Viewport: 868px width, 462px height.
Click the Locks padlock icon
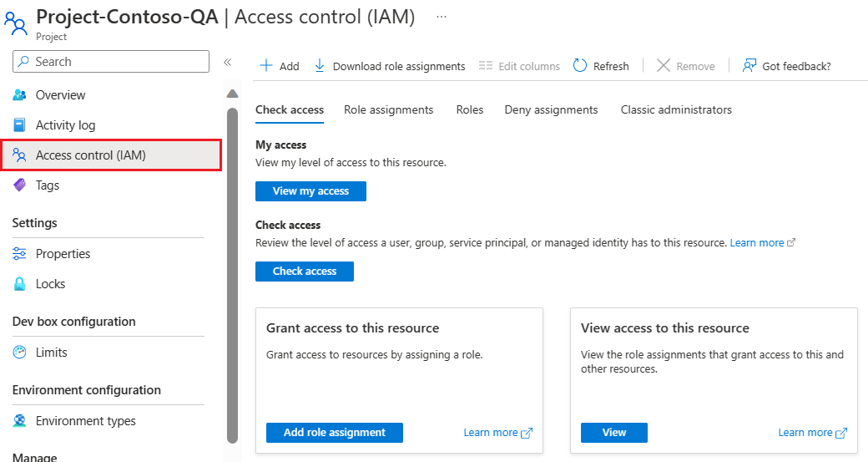(19, 283)
